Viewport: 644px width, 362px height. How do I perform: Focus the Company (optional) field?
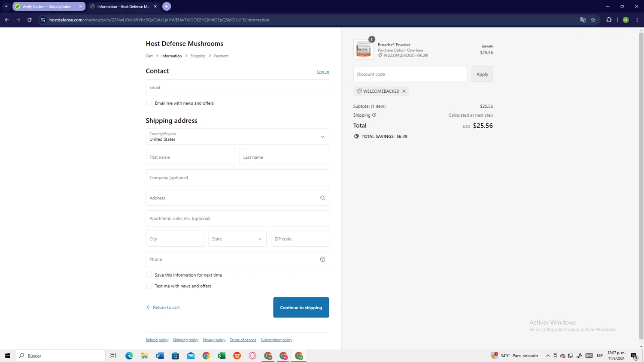click(237, 178)
